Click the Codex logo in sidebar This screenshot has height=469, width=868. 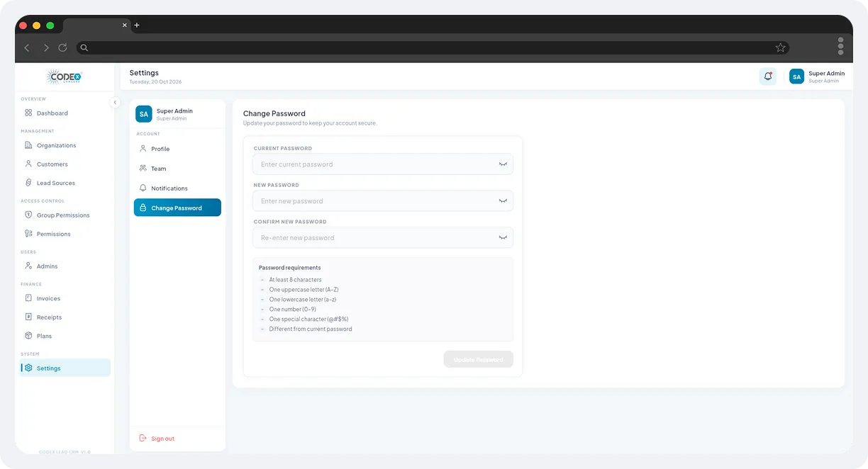[x=65, y=77]
